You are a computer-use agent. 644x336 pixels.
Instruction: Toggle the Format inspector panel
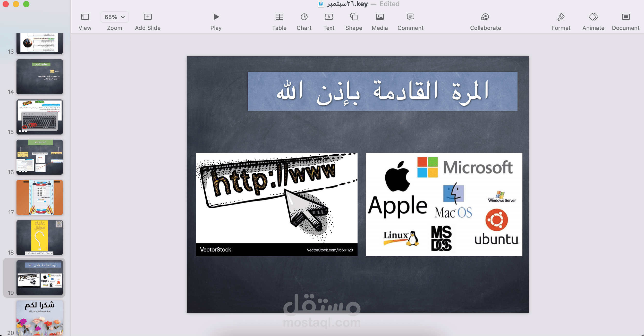[x=561, y=17]
